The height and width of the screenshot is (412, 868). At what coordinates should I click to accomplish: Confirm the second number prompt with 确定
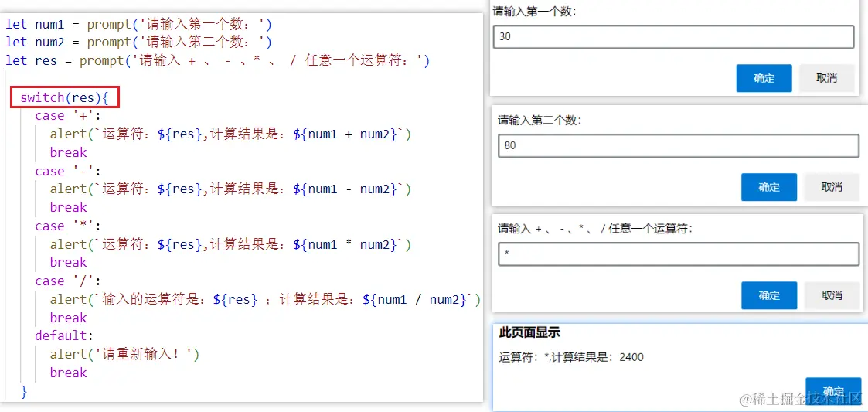(769, 187)
